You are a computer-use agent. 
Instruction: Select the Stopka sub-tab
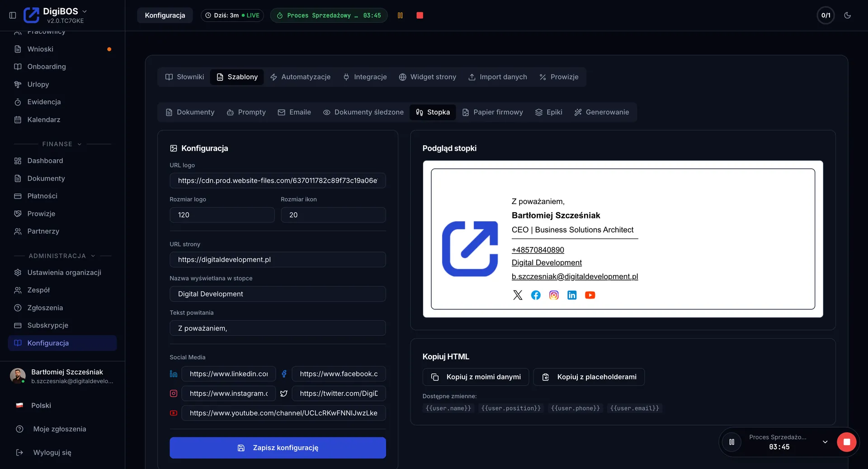click(433, 112)
